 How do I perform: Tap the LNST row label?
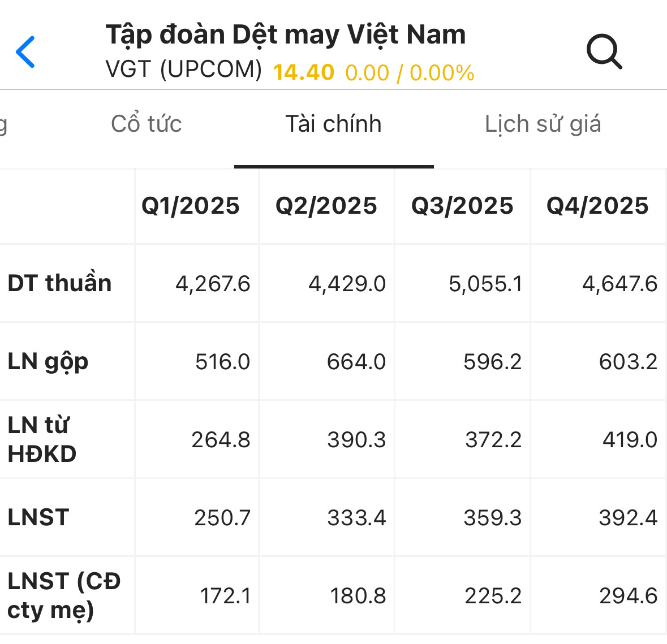pos(38,517)
